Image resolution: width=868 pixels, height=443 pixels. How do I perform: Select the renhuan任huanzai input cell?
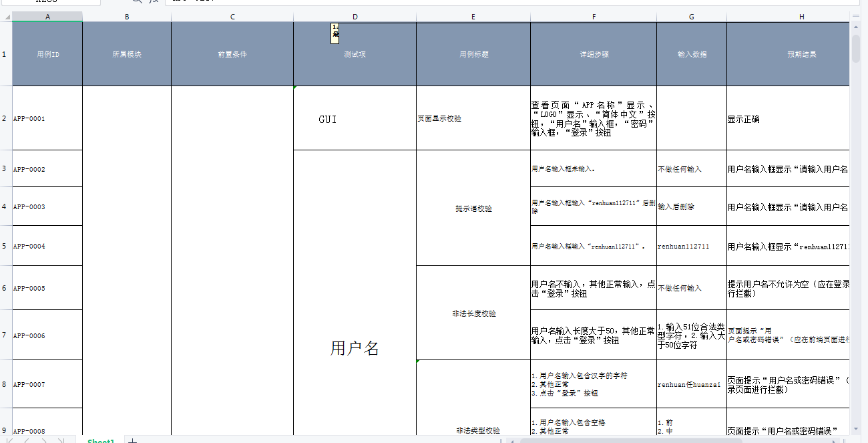(692, 384)
